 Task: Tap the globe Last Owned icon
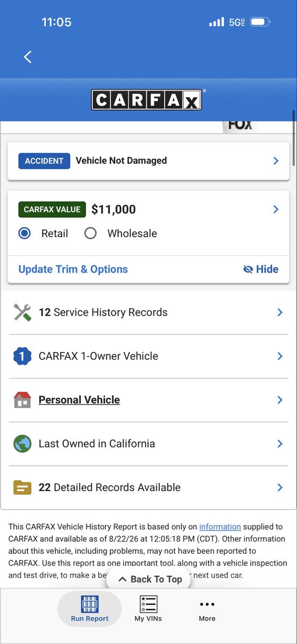[22, 444]
